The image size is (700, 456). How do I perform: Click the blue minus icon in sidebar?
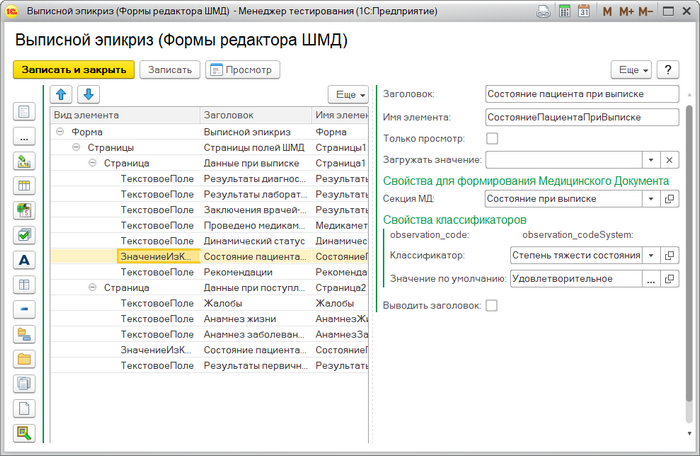tap(24, 309)
